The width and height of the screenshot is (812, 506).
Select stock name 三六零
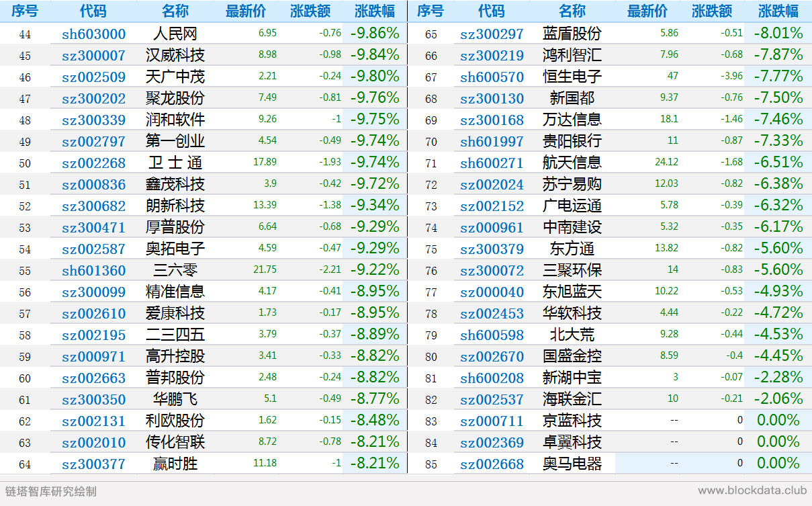coord(175,271)
